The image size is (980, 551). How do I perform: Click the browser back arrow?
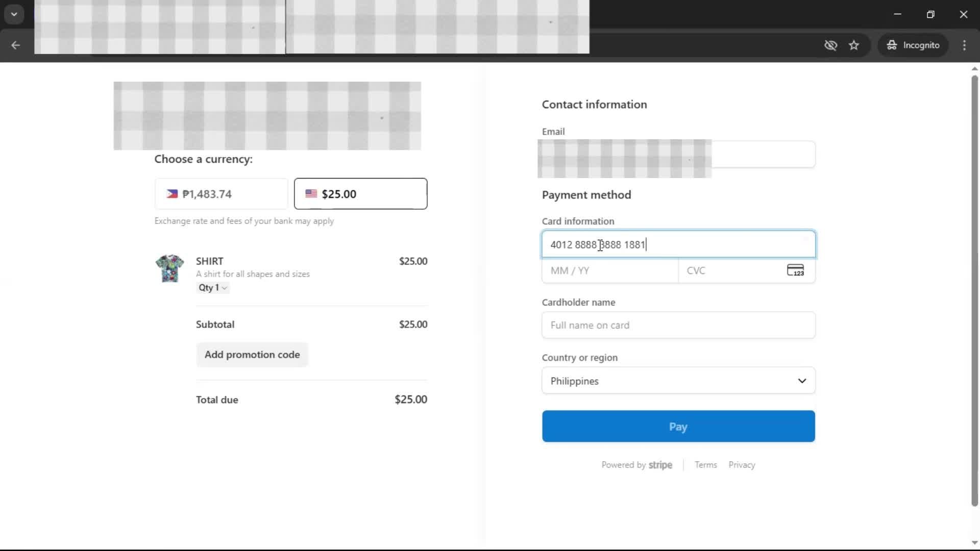click(15, 45)
